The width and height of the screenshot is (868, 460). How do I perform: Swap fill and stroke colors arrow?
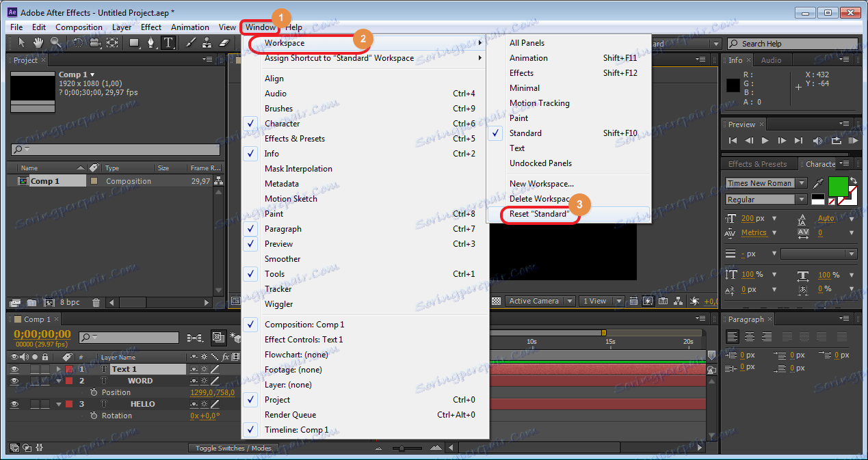tap(853, 179)
